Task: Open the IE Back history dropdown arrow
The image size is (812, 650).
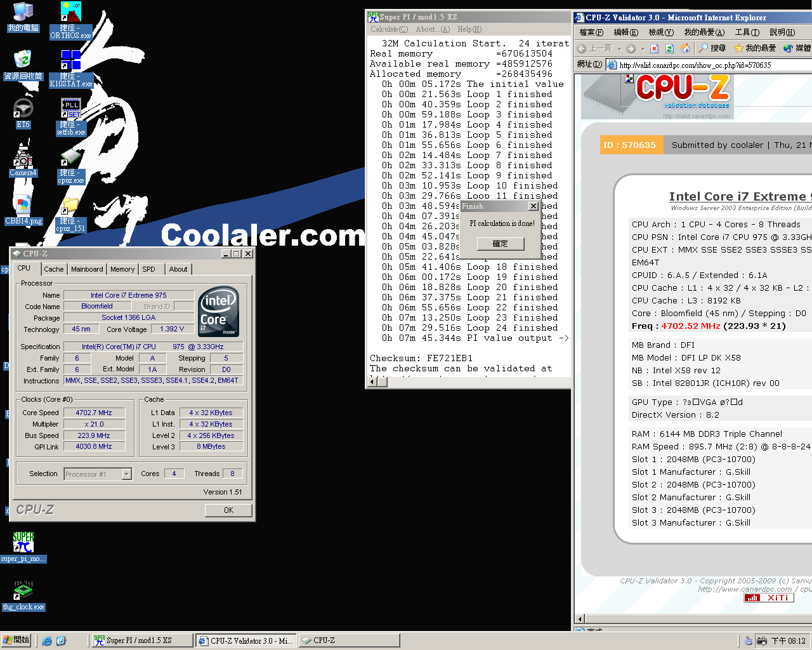Action: tap(619, 48)
